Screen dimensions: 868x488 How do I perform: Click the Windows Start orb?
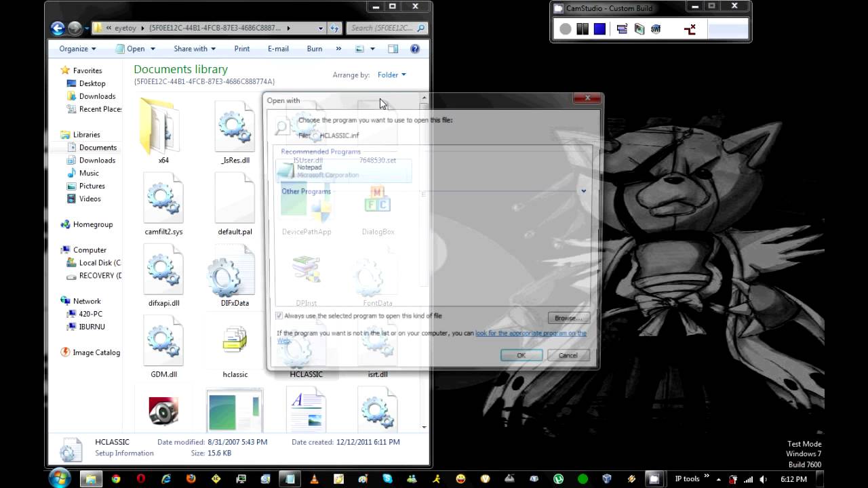point(60,478)
